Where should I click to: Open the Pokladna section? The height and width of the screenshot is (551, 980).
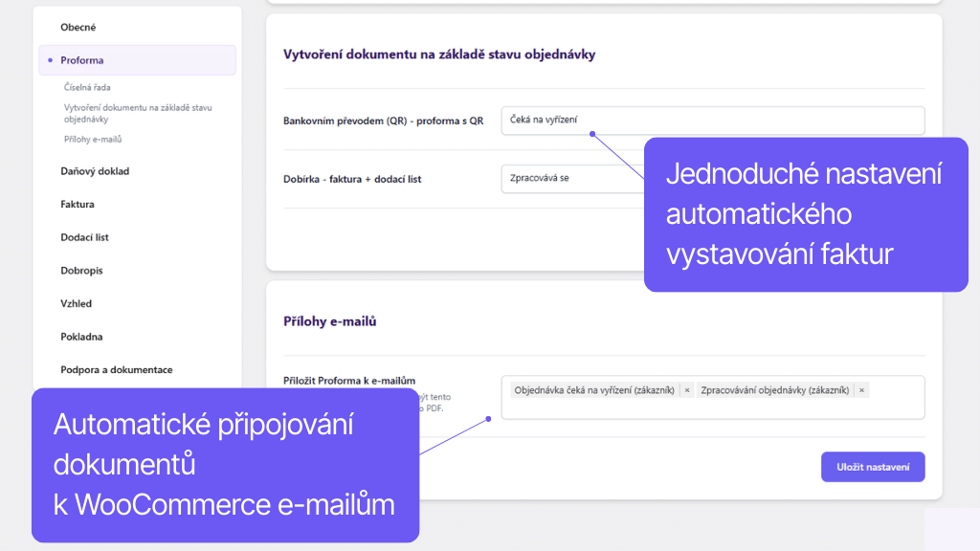coord(81,337)
